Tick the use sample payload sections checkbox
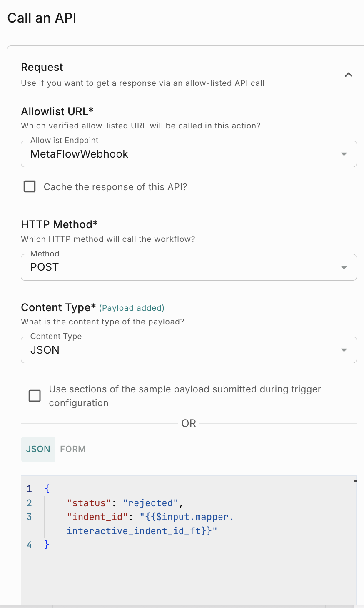This screenshot has height=608, width=364. (x=35, y=396)
